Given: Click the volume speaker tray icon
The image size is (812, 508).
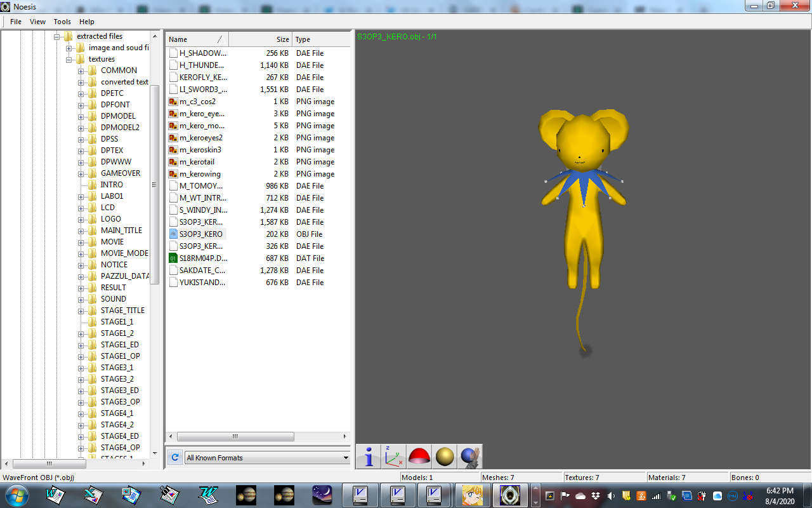Looking at the screenshot, I should 611,496.
